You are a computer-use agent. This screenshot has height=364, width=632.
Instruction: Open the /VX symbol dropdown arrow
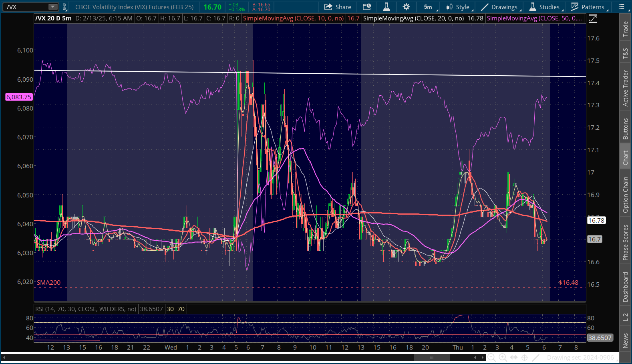[53, 7]
